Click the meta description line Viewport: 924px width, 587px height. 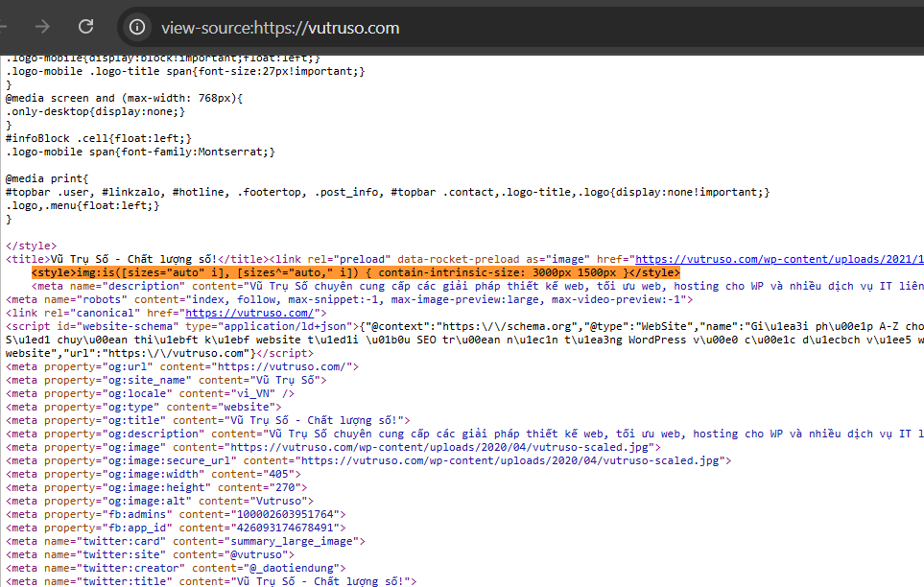(x=477, y=287)
